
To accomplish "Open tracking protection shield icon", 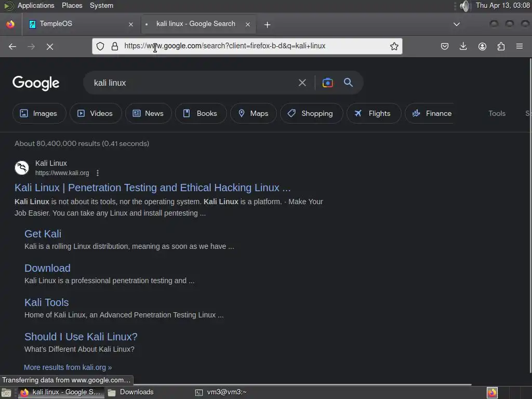I will click(100, 46).
